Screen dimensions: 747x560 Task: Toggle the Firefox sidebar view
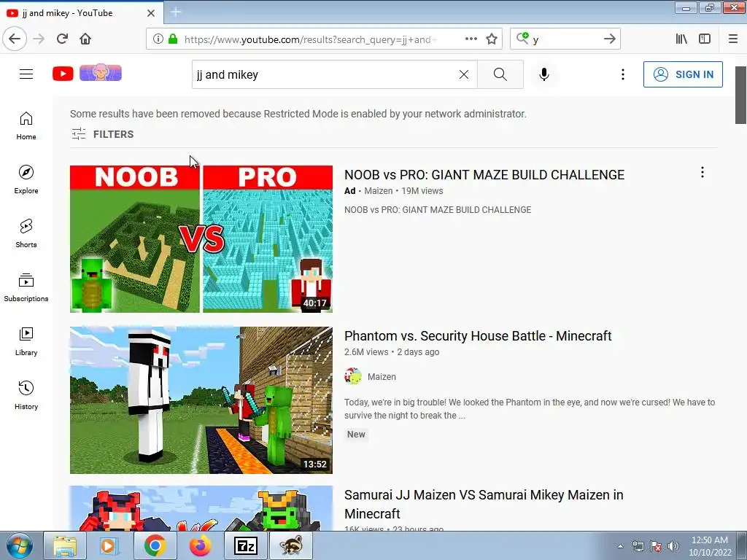[705, 39]
